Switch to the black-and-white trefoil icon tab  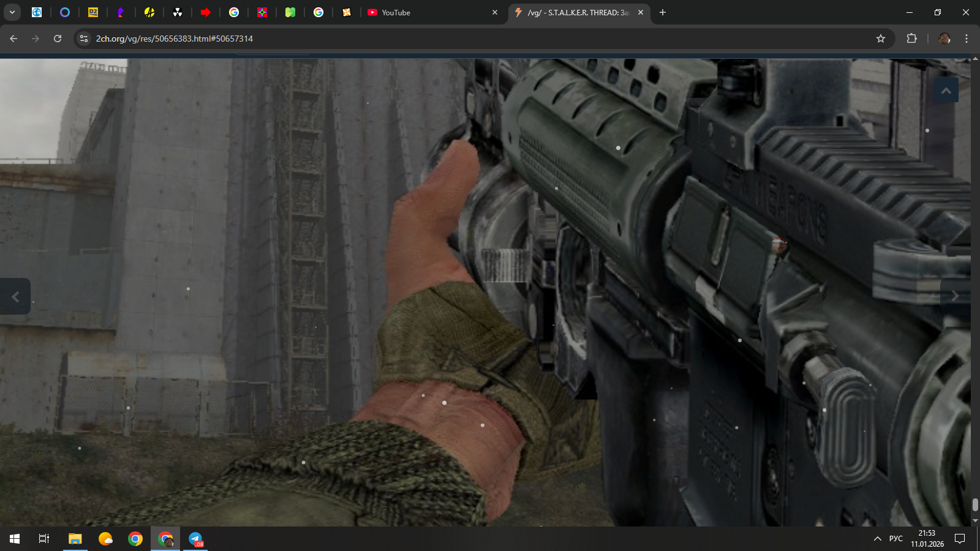(178, 12)
